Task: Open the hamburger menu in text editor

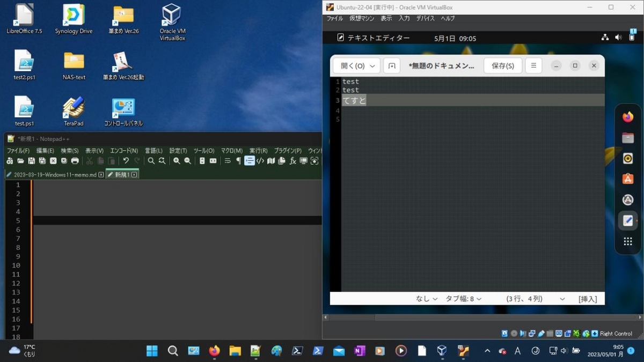Action: click(533, 65)
